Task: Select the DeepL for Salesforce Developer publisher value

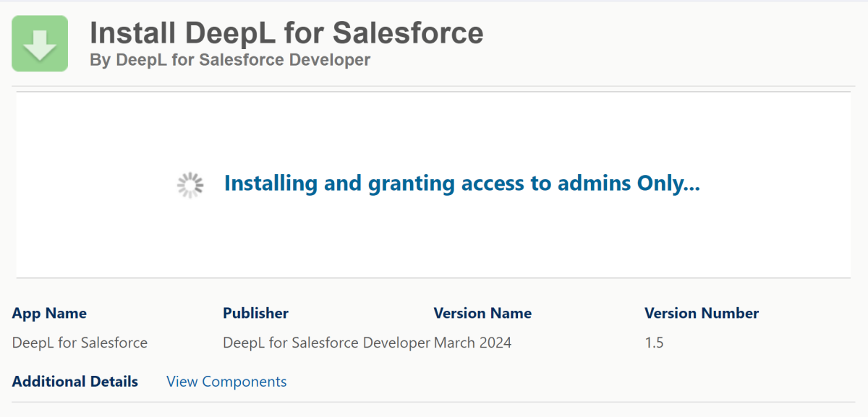Action: pyautogui.click(x=326, y=343)
